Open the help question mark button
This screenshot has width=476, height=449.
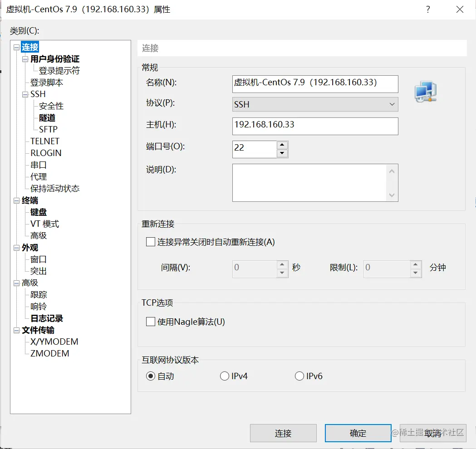tap(428, 10)
